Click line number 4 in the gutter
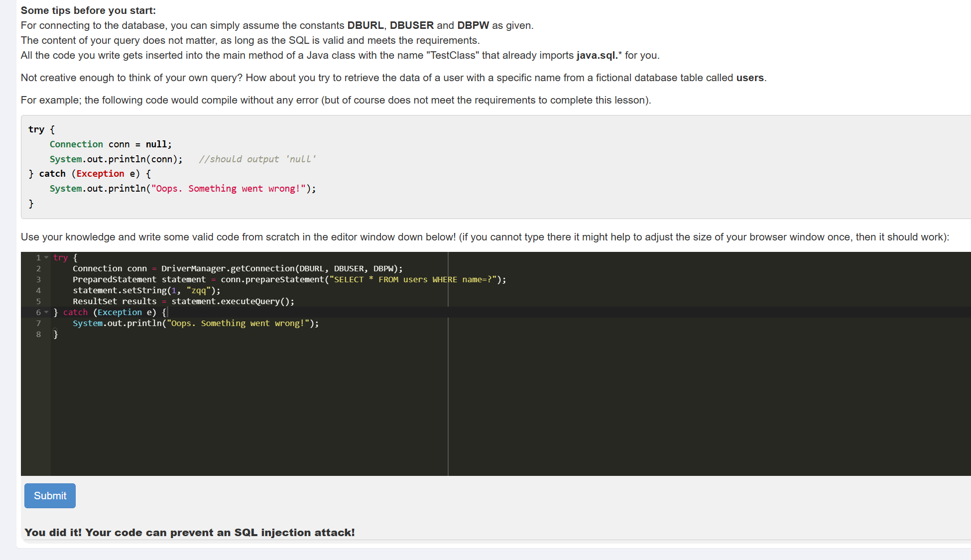 (38, 291)
